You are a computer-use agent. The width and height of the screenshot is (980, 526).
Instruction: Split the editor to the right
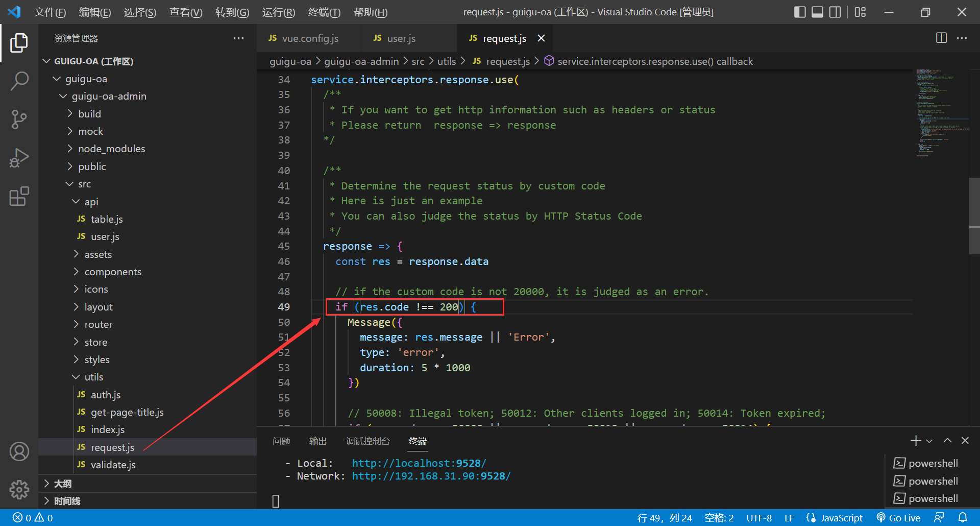[x=941, y=38]
